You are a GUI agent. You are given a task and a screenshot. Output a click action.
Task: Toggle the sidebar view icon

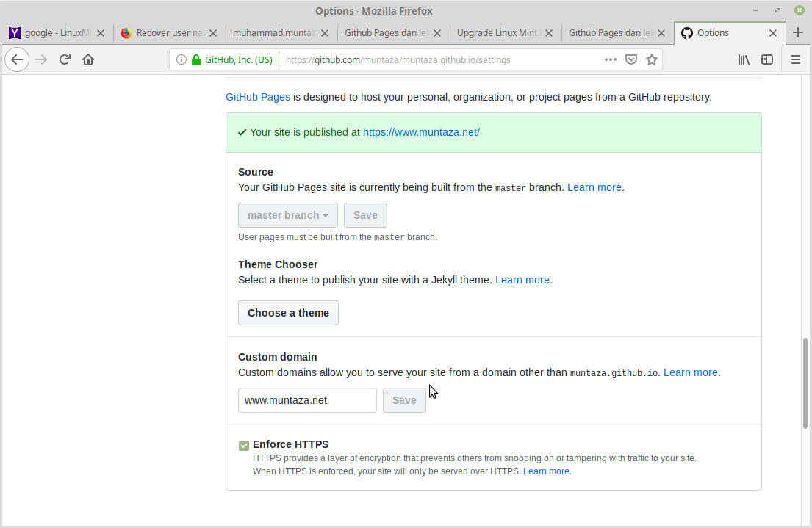(766, 60)
